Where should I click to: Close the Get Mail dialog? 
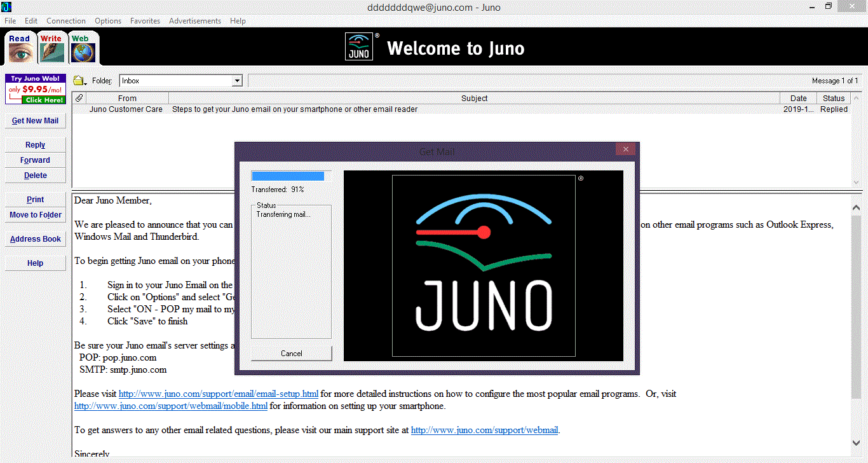pyautogui.click(x=625, y=149)
